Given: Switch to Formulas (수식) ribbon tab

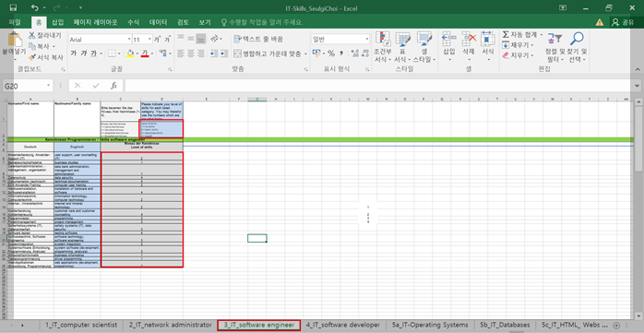Looking at the screenshot, I should [x=133, y=22].
